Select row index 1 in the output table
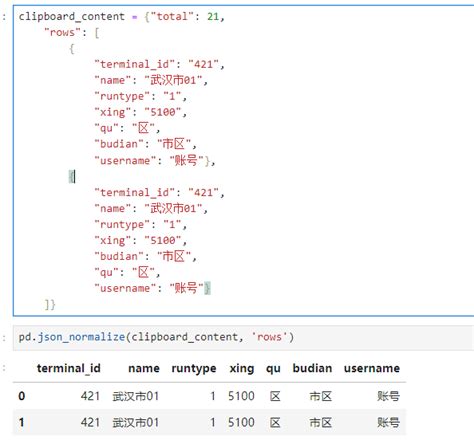This screenshot has height=444, width=474. point(22,423)
